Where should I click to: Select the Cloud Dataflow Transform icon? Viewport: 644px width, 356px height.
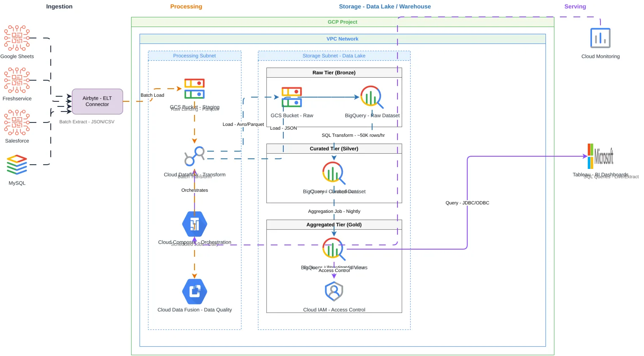(195, 156)
